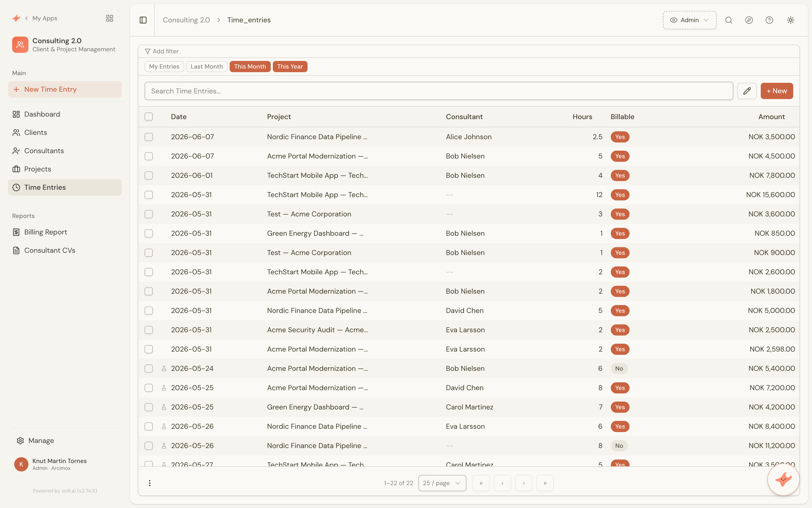Open the compass explore icon
This screenshot has height=508, width=812.
coord(749,20)
